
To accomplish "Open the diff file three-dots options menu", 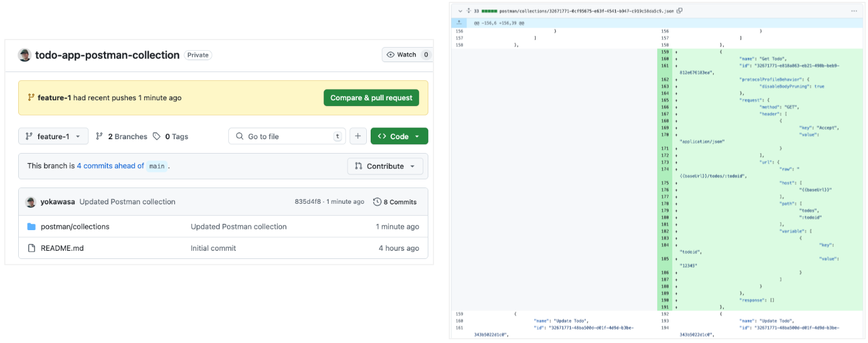I will pyautogui.click(x=854, y=11).
